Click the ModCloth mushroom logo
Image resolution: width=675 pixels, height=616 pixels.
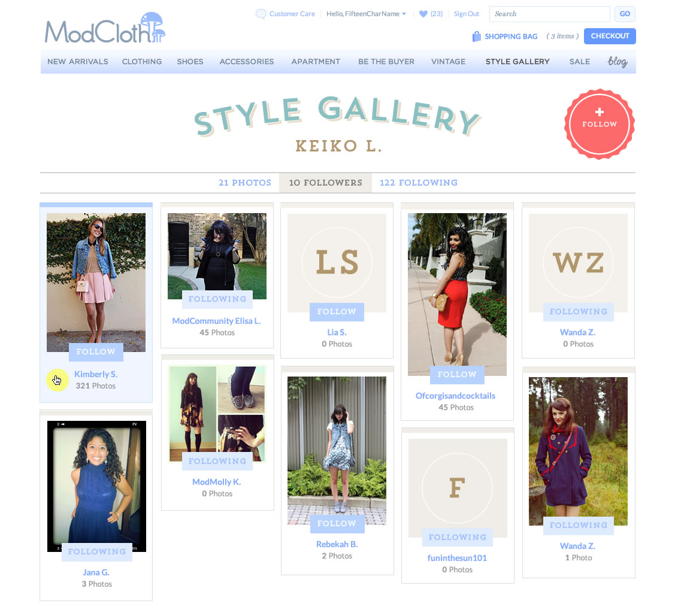[105, 28]
